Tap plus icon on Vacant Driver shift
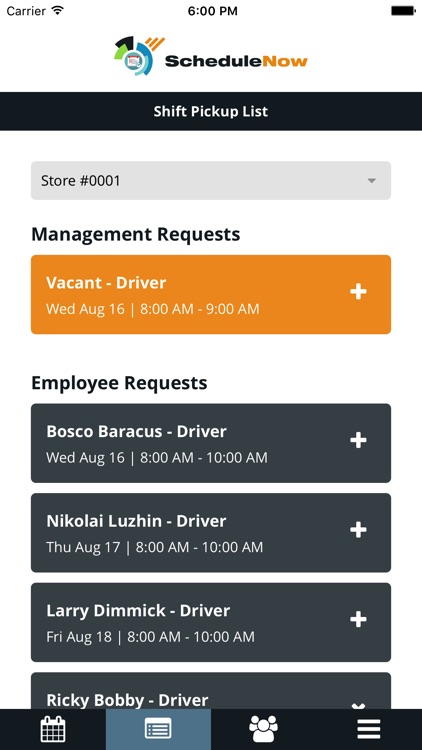The image size is (422, 750). click(358, 291)
